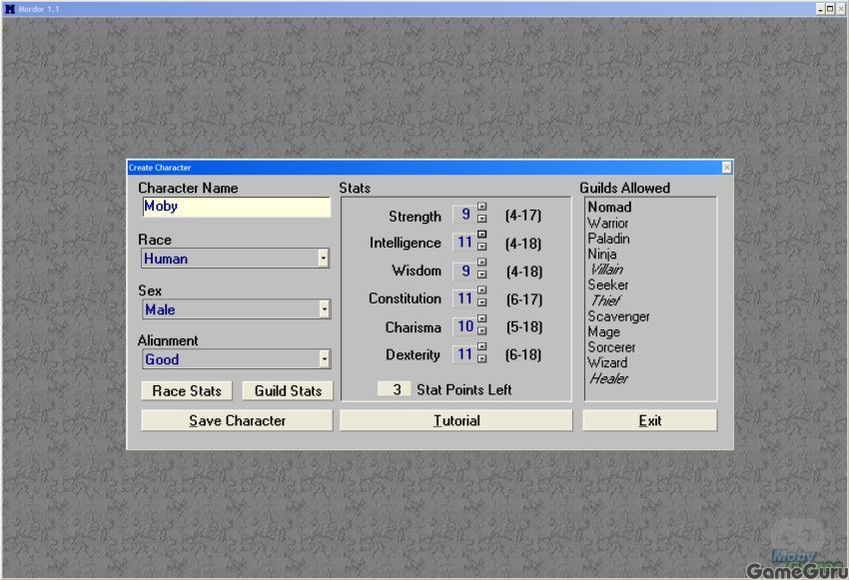Open the Race dropdown showing Human
849x580 pixels.
323,258
